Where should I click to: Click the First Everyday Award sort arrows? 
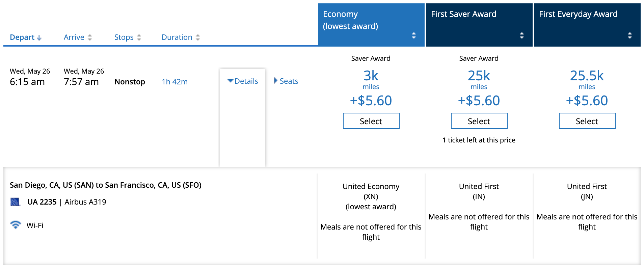click(630, 35)
